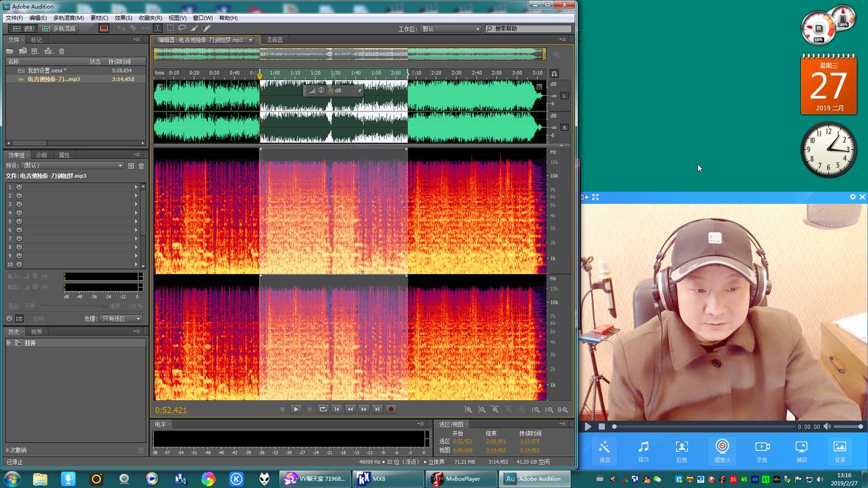Open the 多轨混音(M) menu
This screenshot has height=488, width=868.
[x=68, y=18]
